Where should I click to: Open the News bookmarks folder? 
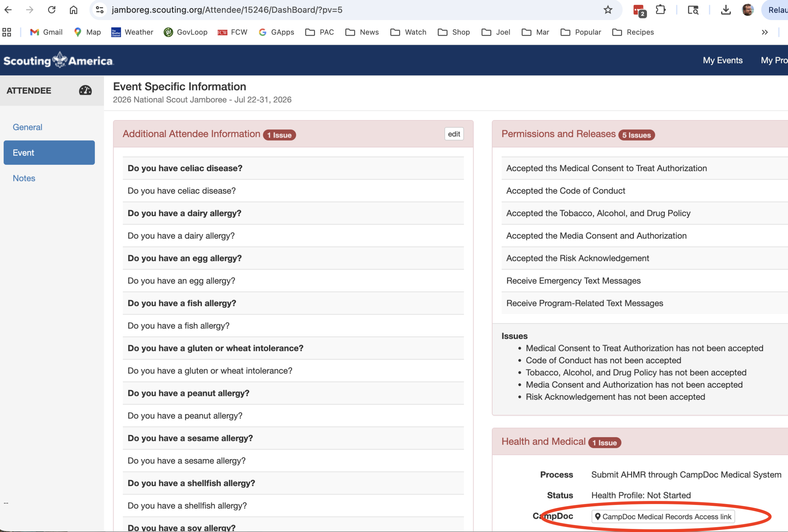[x=362, y=32]
